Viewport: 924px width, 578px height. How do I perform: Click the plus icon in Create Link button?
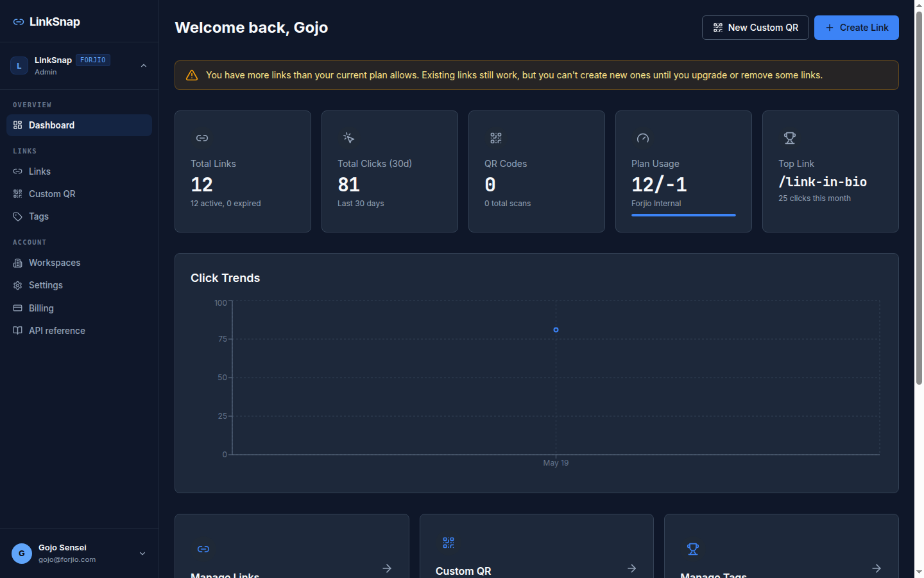(x=830, y=28)
